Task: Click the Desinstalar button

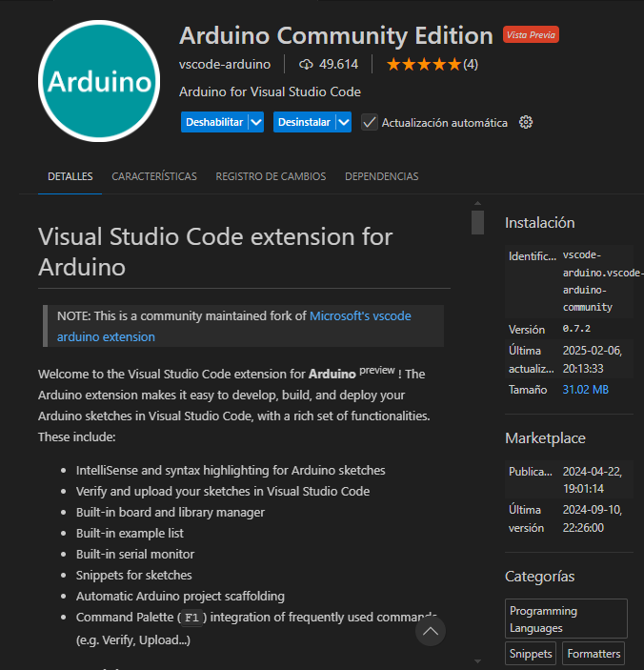Action: [305, 122]
